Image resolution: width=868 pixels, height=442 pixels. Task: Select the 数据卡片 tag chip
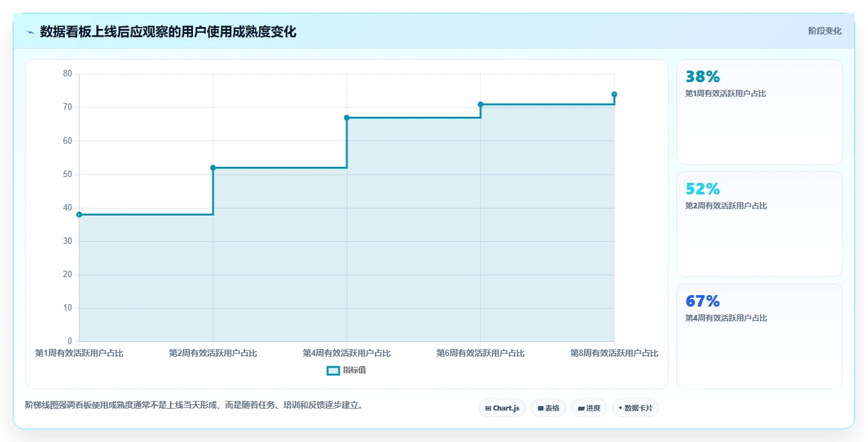pyautogui.click(x=635, y=408)
